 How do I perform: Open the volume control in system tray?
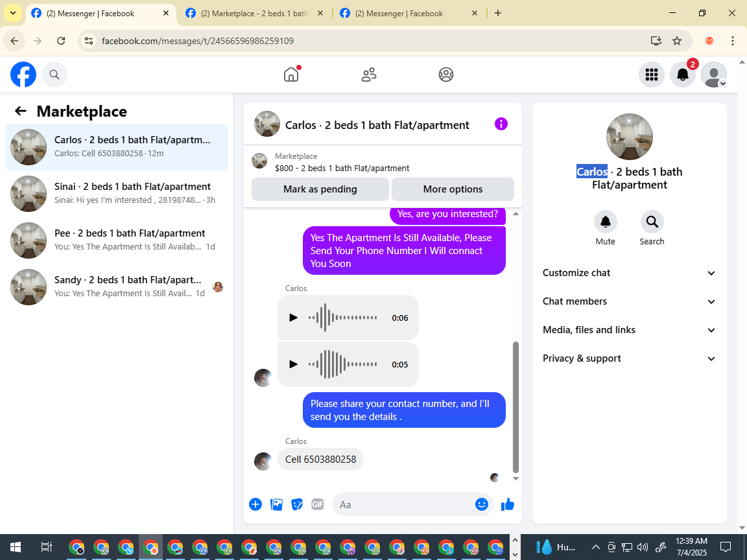pos(643,546)
